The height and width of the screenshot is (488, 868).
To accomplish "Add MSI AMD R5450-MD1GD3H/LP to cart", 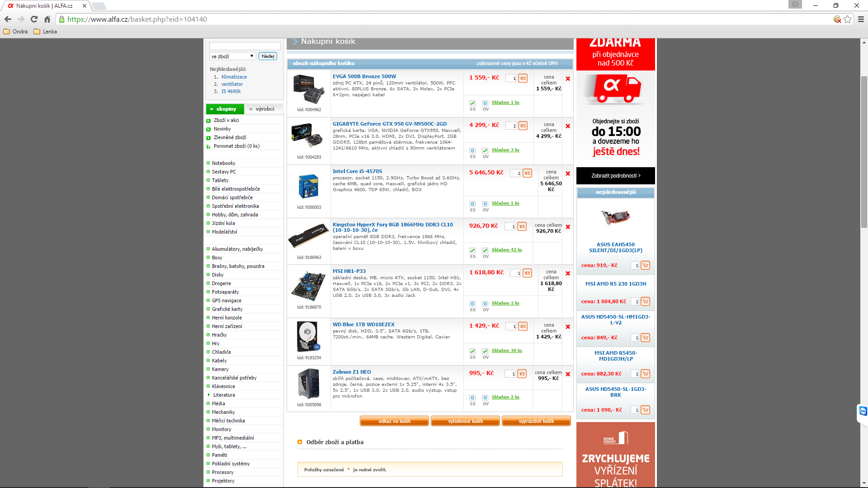I will click(x=646, y=374).
